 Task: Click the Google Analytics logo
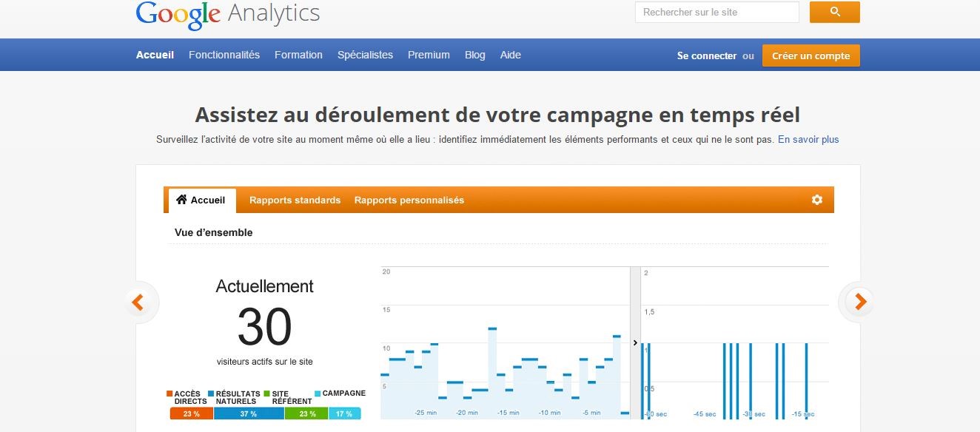pyautogui.click(x=228, y=14)
